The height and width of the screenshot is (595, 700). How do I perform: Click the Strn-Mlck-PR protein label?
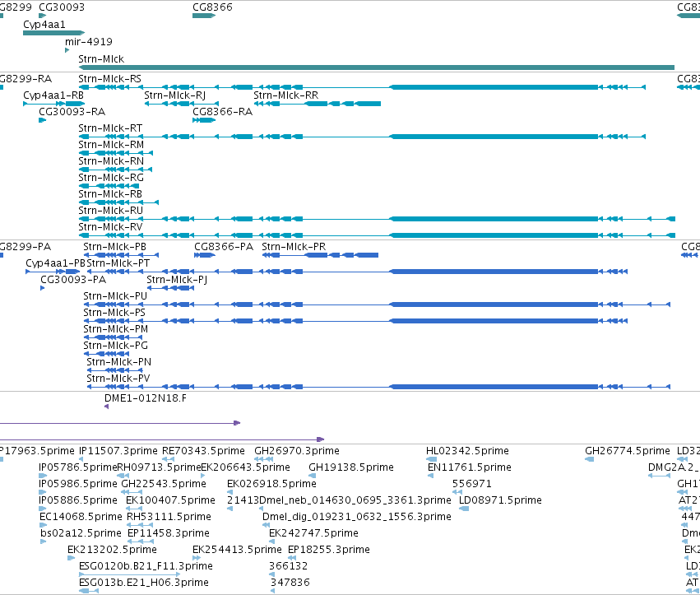pyautogui.click(x=294, y=247)
